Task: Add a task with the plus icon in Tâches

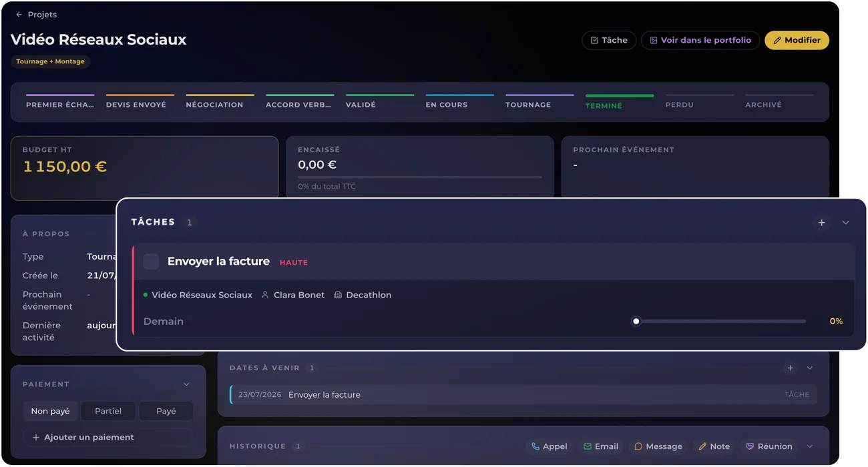Action: point(822,223)
